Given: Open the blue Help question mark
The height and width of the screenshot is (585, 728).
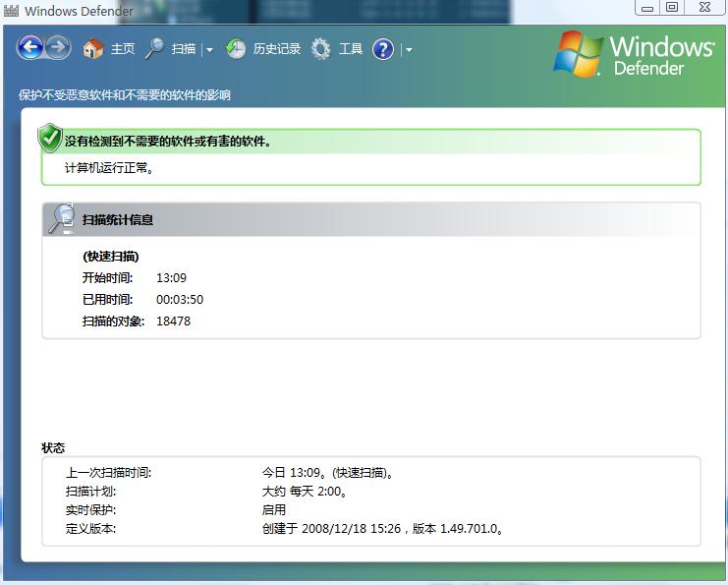Looking at the screenshot, I should pyautogui.click(x=383, y=49).
